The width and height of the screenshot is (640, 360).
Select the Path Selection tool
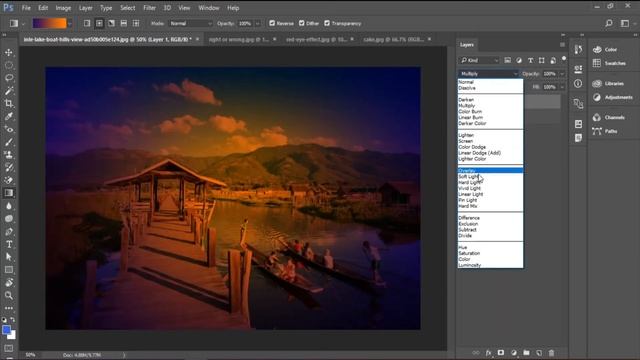[x=9, y=257]
